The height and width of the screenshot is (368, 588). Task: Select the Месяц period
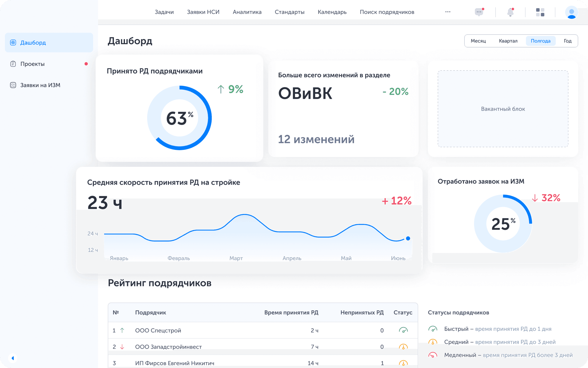[478, 41]
